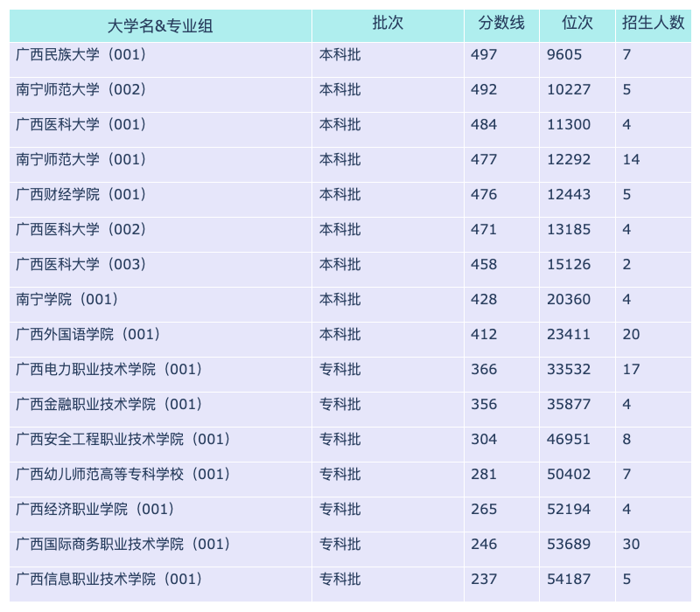Click score value 471
700x612 pixels.
pyautogui.click(x=484, y=229)
